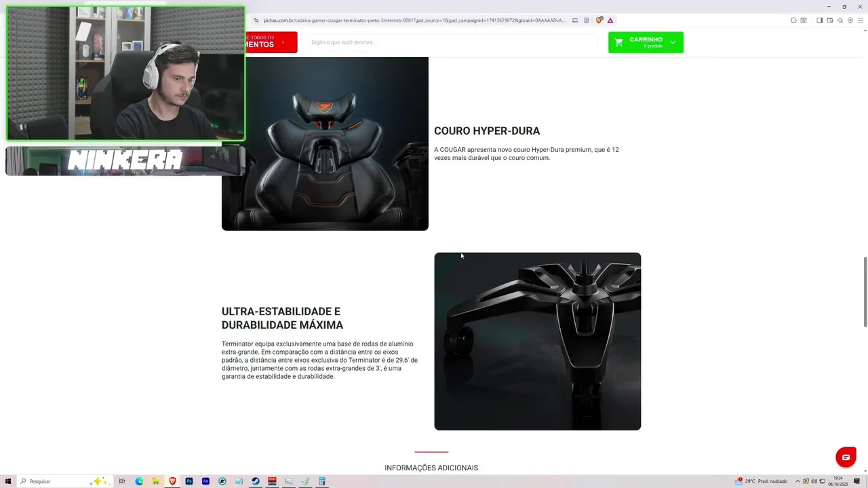Click 'ULTRA-ESTABILIDADE E DURABILIDADE MÁXIMA' heading
This screenshot has height=488, width=868.
tap(283, 318)
